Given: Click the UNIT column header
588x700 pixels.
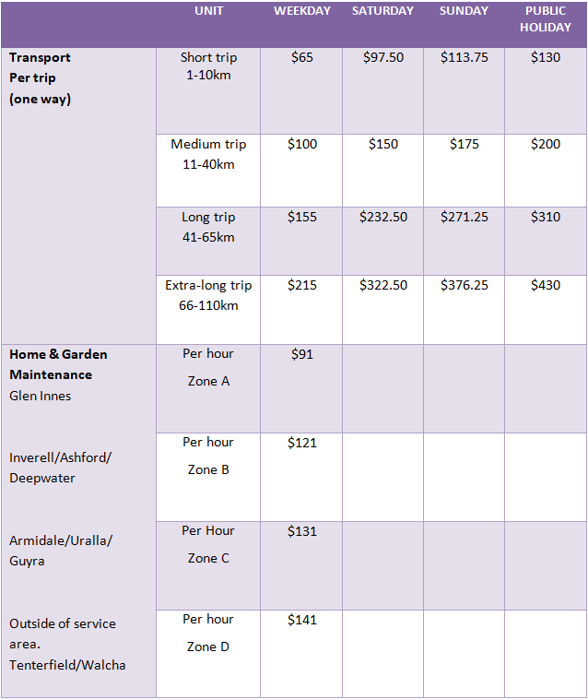Looking at the screenshot, I should pos(208,11).
